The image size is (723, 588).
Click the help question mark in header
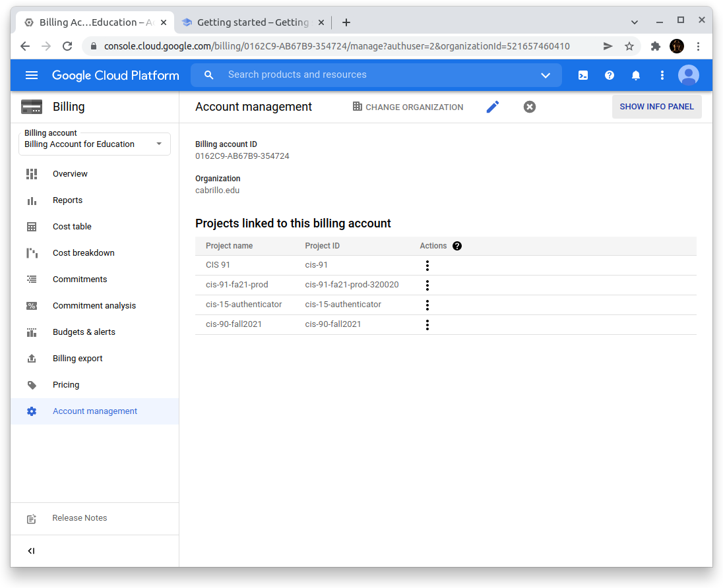pyautogui.click(x=610, y=75)
